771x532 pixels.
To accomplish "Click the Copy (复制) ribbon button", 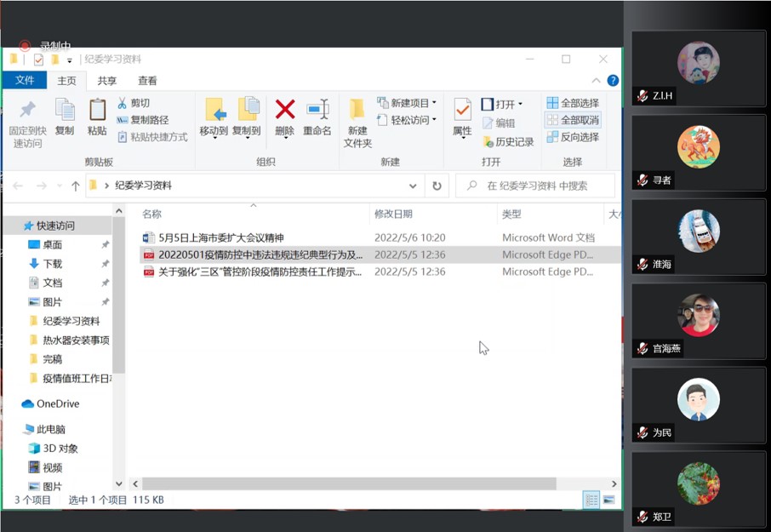I will [x=65, y=117].
